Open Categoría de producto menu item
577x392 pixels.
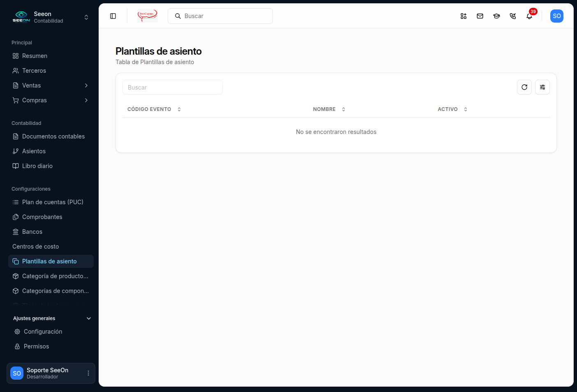click(x=51, y=276)
